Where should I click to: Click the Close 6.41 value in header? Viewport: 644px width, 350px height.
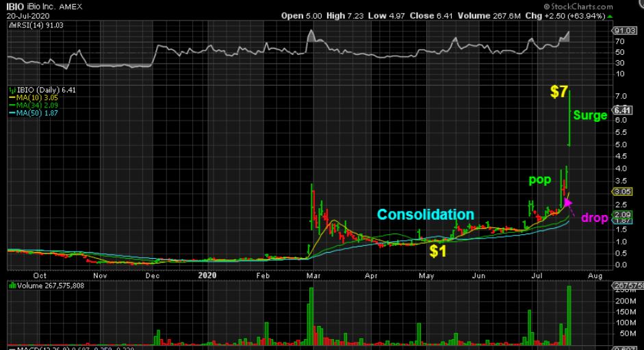[x=431, y=16]
